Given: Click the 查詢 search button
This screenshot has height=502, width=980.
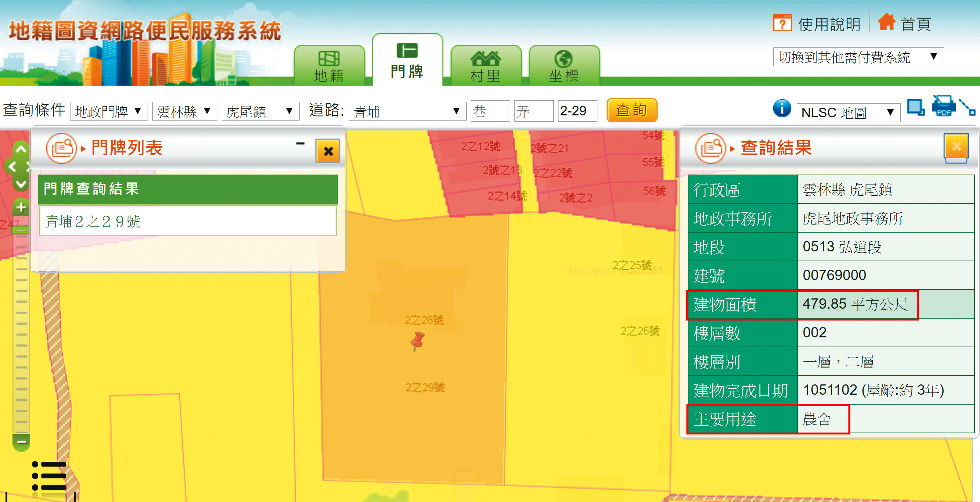Looking at the screenshot, I should (x=632, y=110).
